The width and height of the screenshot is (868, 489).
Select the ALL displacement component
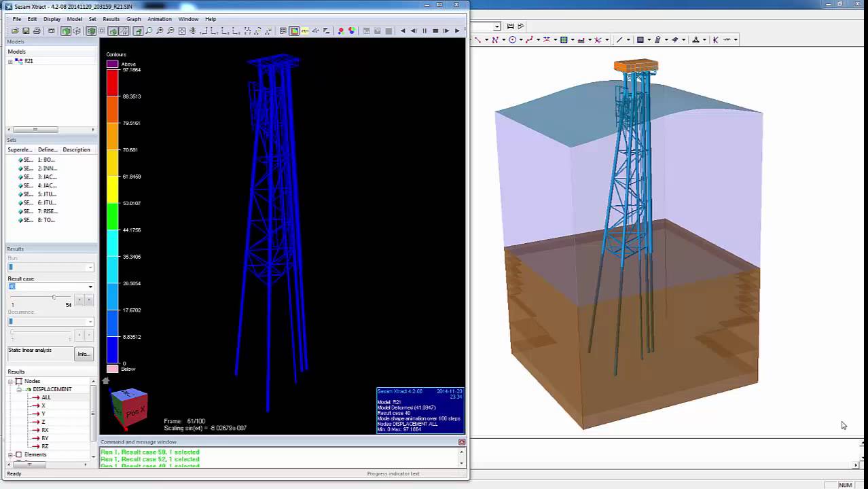pos(46,397)
